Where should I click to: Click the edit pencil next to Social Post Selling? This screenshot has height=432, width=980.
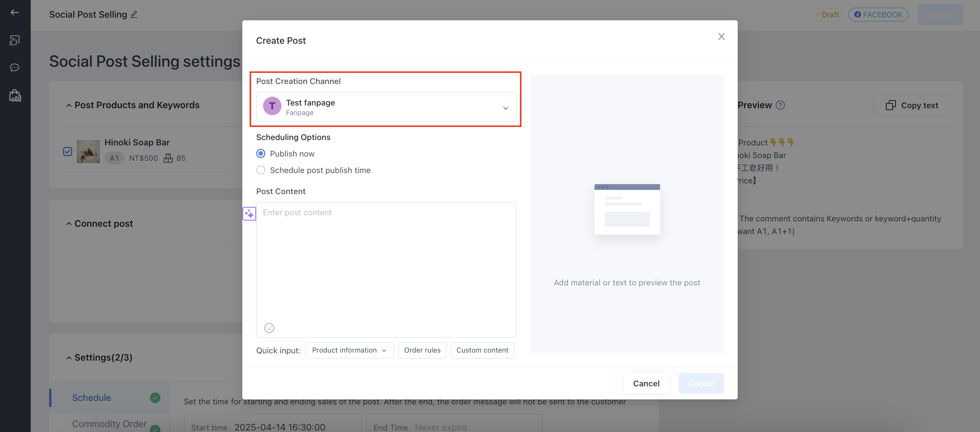pos(134,15)
